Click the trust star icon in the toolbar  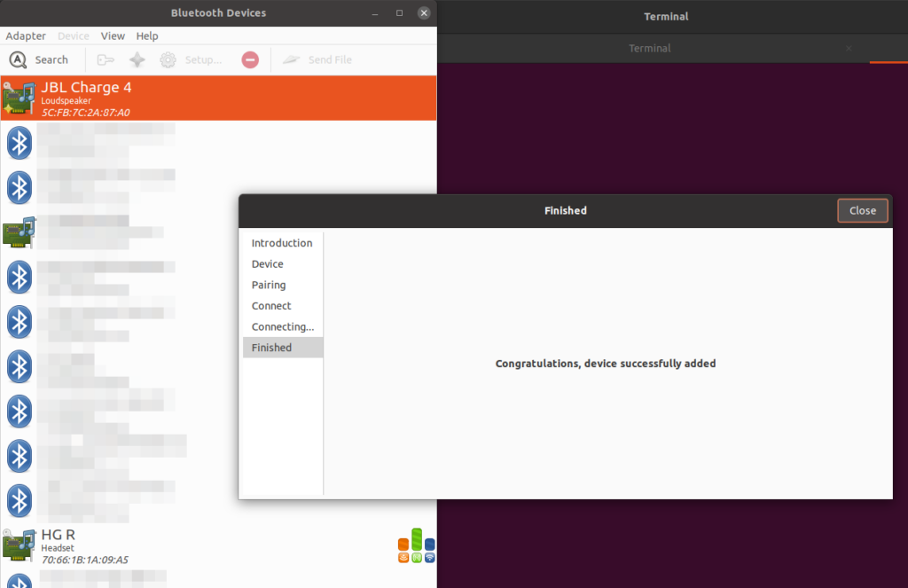137,59
